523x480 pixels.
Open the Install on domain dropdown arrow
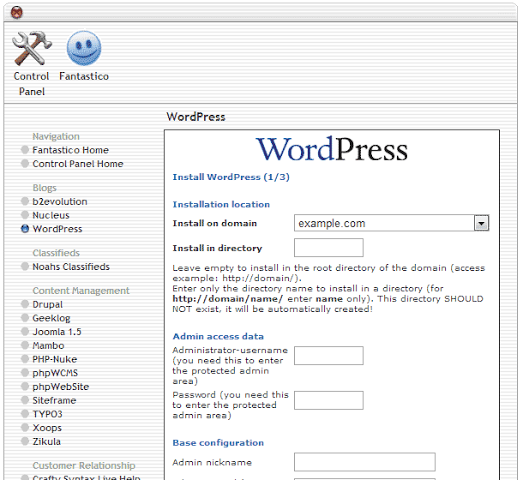(x=481, y=223)
